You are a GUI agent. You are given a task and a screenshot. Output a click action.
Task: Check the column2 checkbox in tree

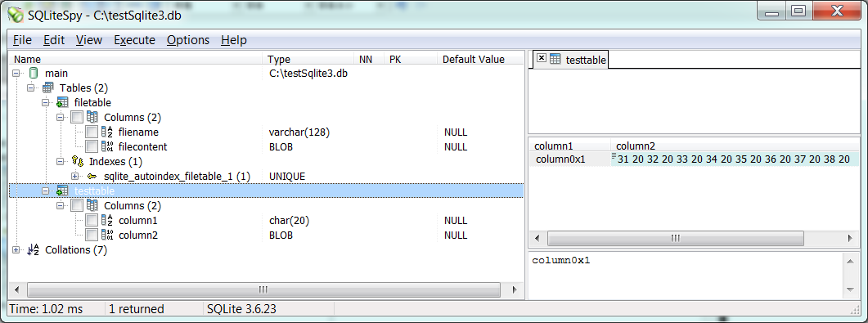tap(92, 235)
